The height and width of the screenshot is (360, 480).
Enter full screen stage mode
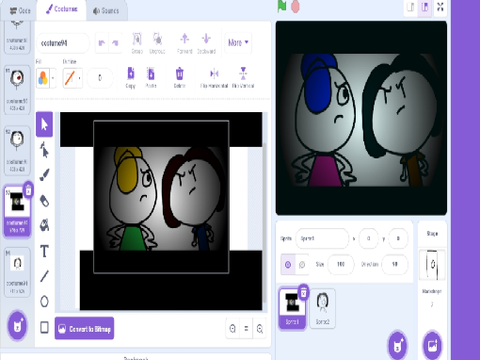click(440, 7)
